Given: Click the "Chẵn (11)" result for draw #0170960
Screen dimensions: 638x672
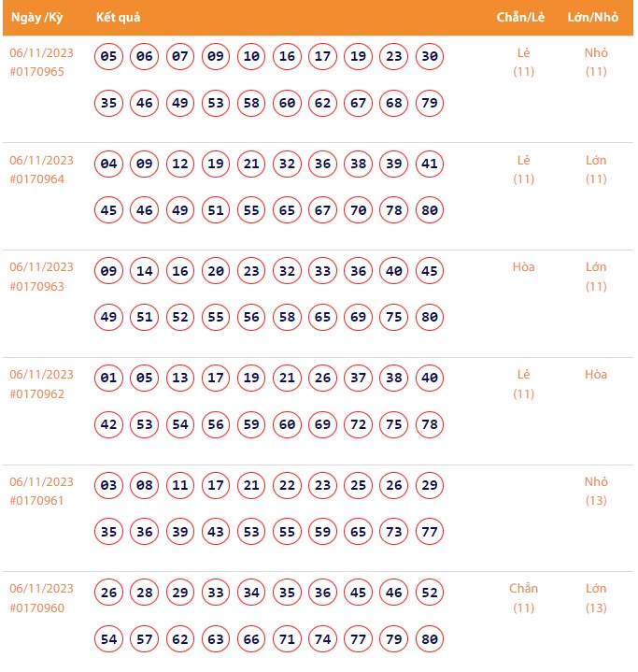Looking at the screenshot, I should (523, 598).
